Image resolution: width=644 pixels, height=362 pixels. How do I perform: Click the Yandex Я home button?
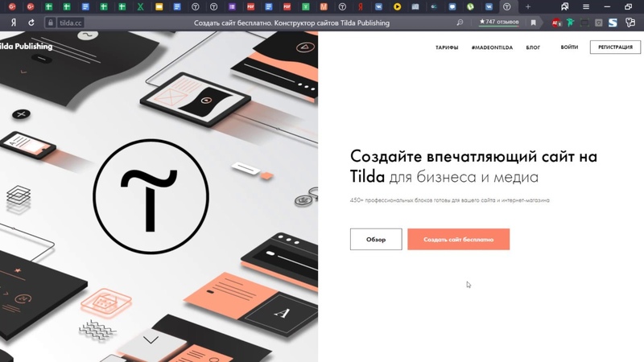coord(13,23)
